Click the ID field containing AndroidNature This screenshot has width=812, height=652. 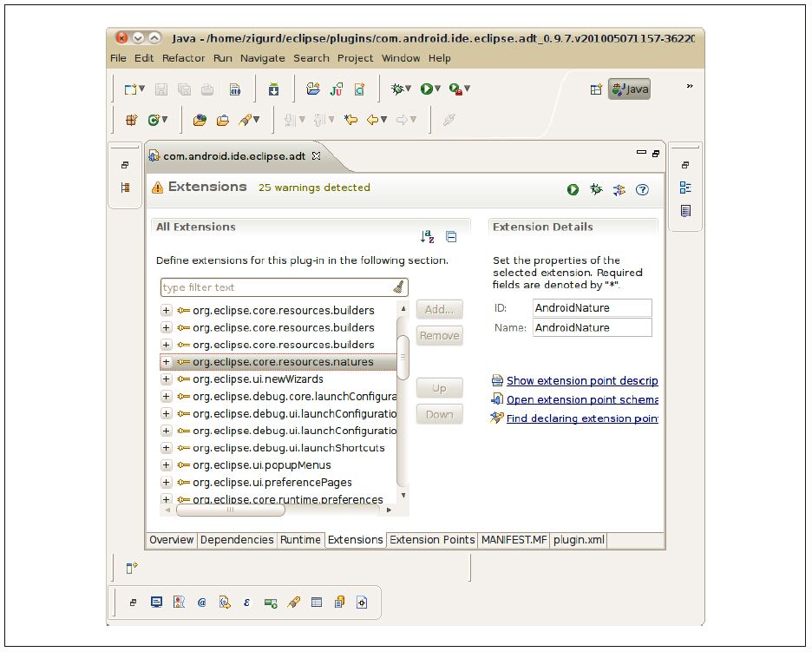click(592, 308)
